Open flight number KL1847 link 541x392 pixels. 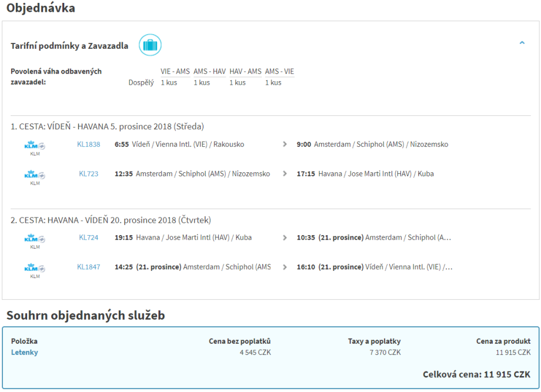tap(89, 267)
